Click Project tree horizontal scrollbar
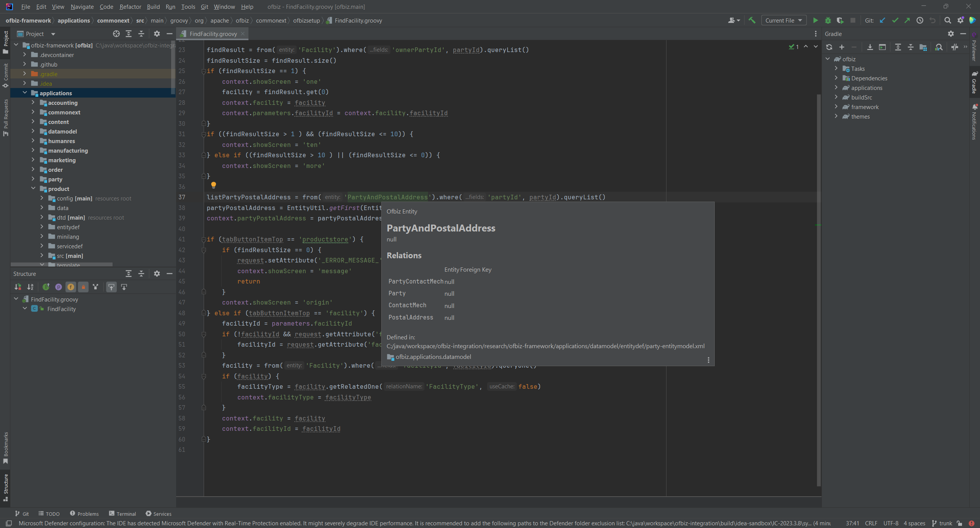 (62, 264)
